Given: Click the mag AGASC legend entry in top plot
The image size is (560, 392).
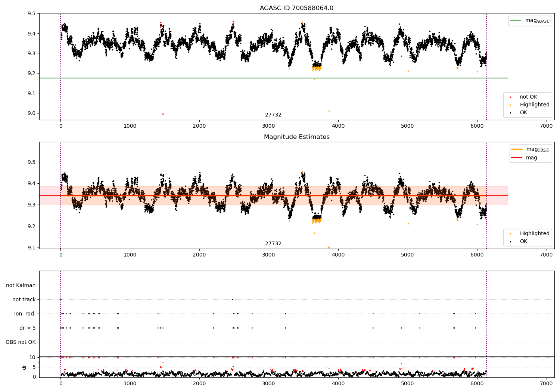Looking at the screenshot, I should coord(530,21).
